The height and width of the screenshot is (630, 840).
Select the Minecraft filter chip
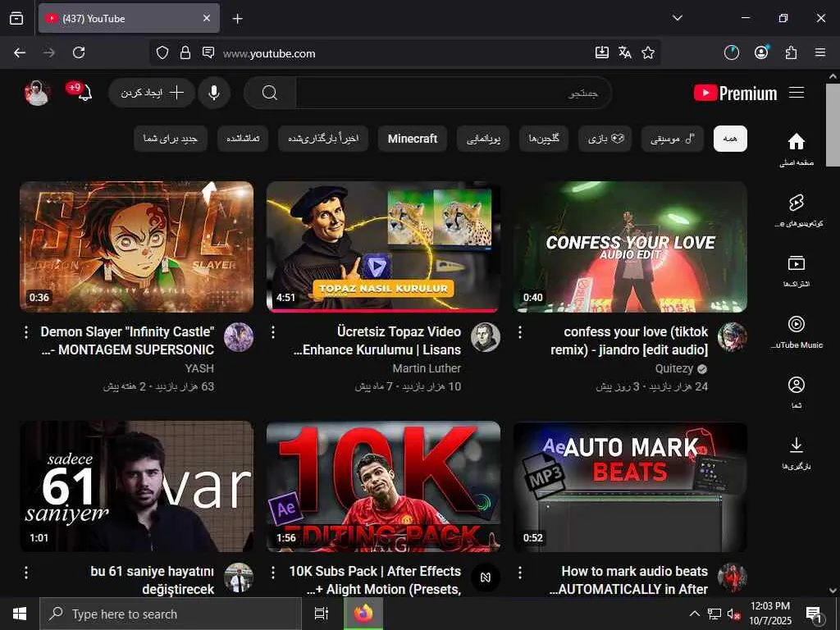coord(413,139)
